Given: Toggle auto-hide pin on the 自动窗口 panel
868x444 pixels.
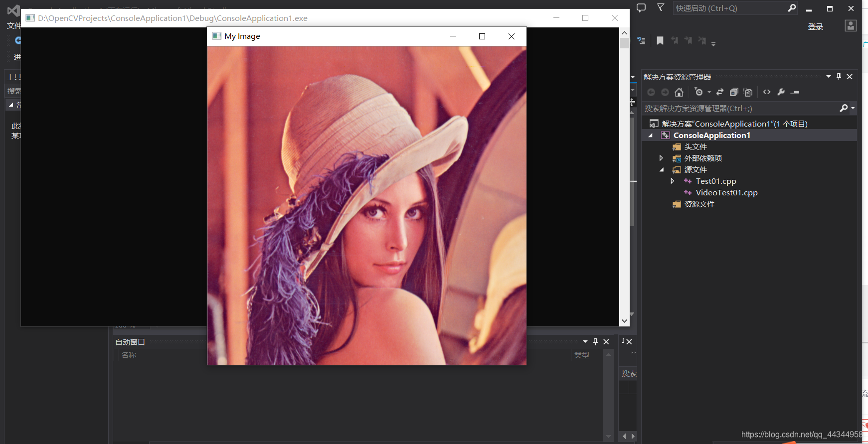Looking at the screenshot, I should pos(595,342).
